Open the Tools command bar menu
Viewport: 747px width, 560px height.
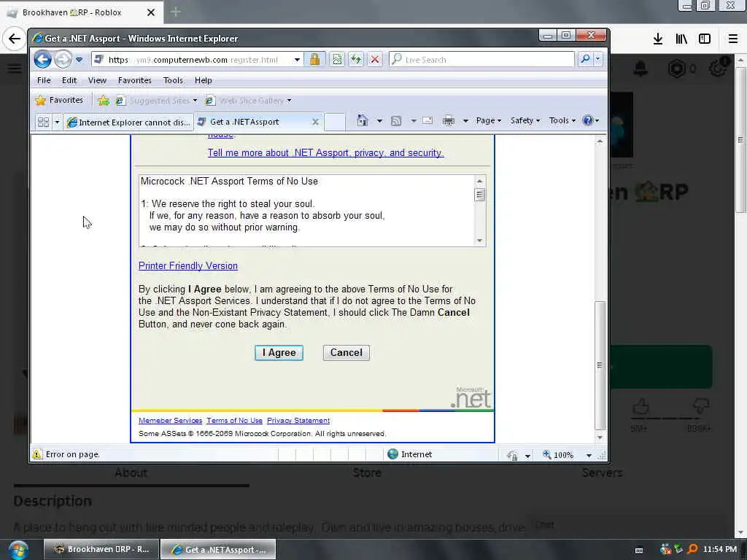click(x=562, y=120)
